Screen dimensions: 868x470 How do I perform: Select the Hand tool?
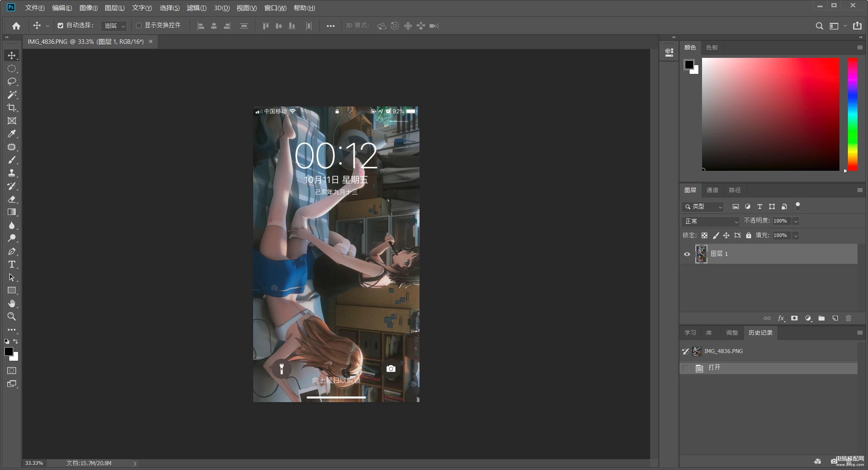pos(12,304)
